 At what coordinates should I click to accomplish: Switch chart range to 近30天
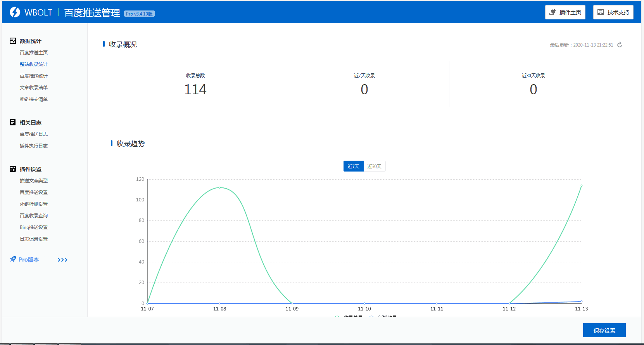(x=374, y=166)
